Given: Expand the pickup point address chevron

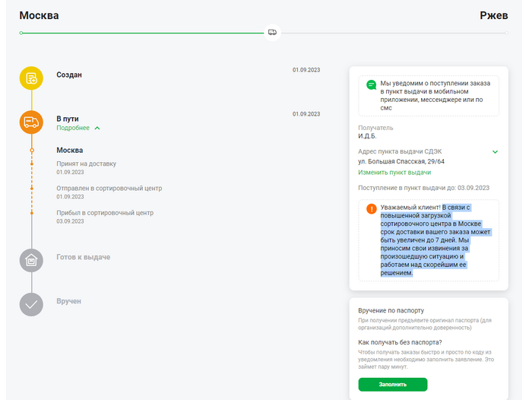Looking at the screenshot, I should (x=495, y=152).
